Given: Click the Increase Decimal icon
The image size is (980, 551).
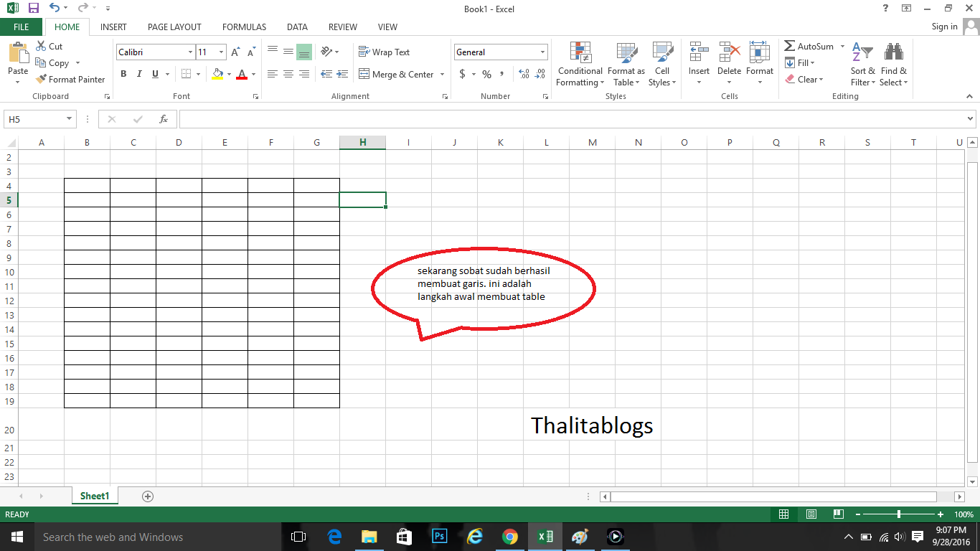Looking at the screenshot, I should tap(524, 74).
